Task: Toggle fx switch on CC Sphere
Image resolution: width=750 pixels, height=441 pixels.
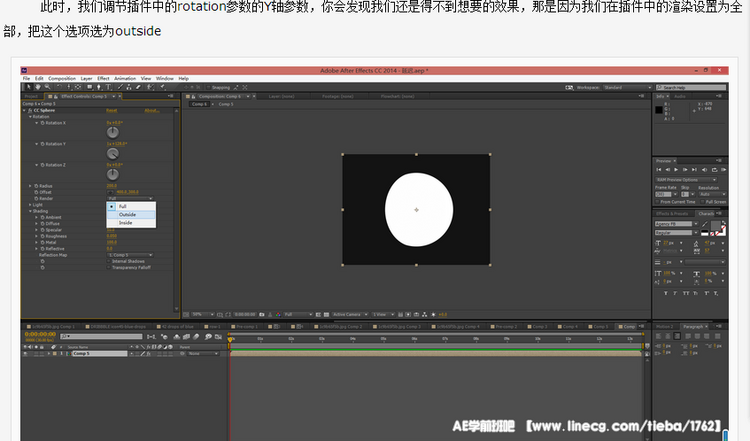Action: 30,110
